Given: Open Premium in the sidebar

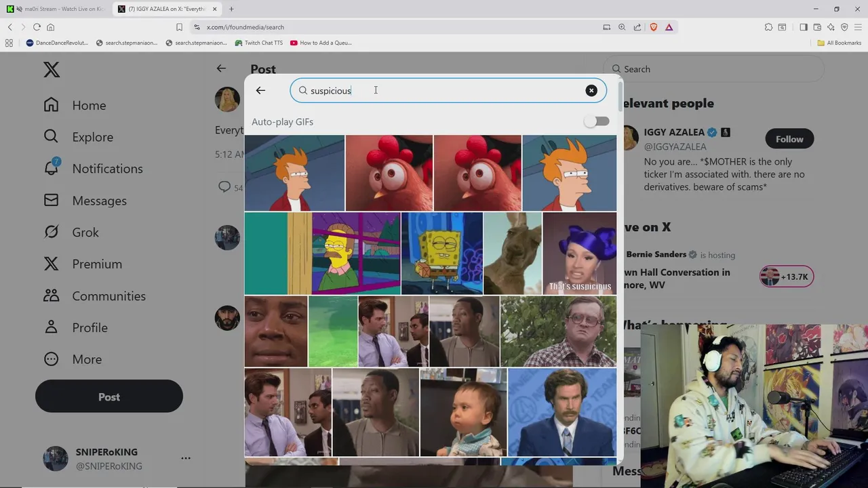Looking at the screenshot, I should [83, 264].
